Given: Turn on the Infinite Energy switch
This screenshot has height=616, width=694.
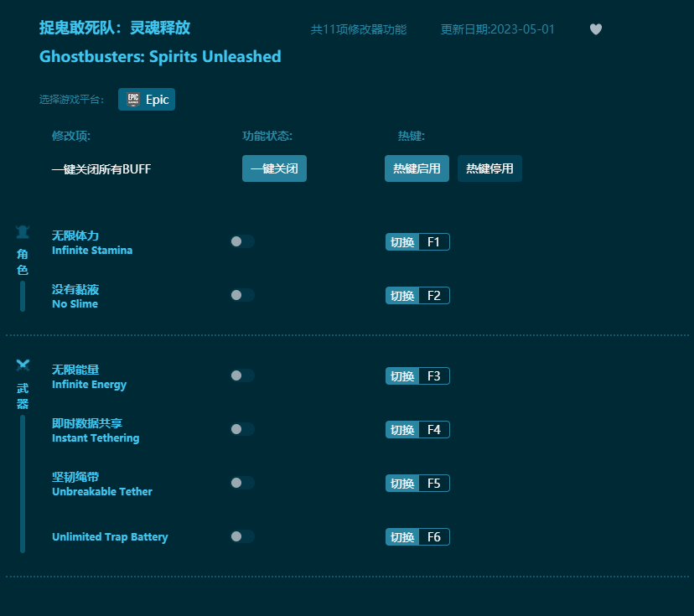Looking at the screenshot, I should click(x=242, y=375).
